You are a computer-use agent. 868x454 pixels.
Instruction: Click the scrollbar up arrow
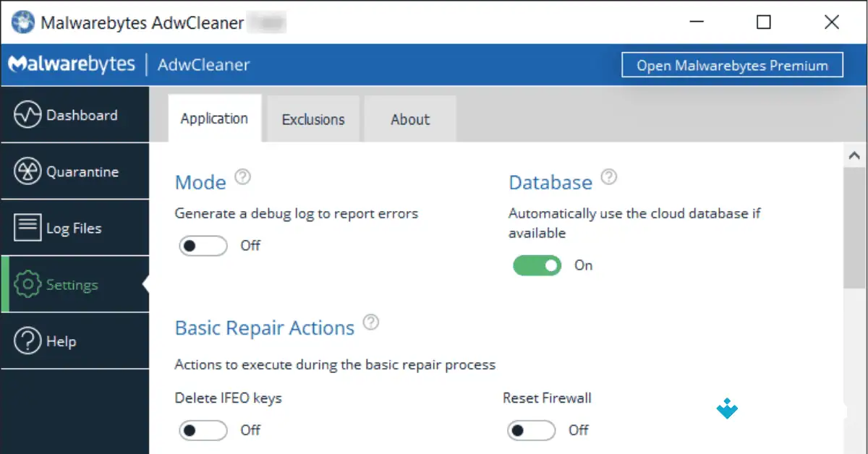tap(854, 154)
